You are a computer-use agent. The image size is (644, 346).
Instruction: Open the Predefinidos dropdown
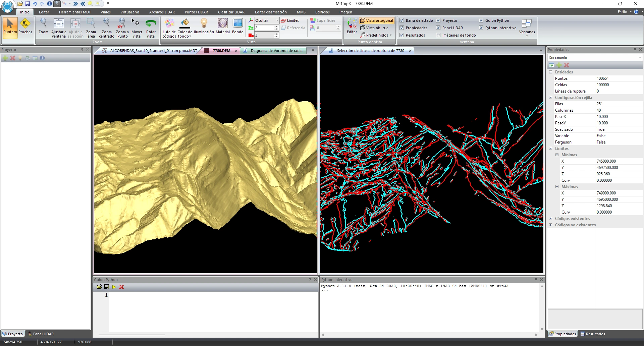(x=376, y=35)
